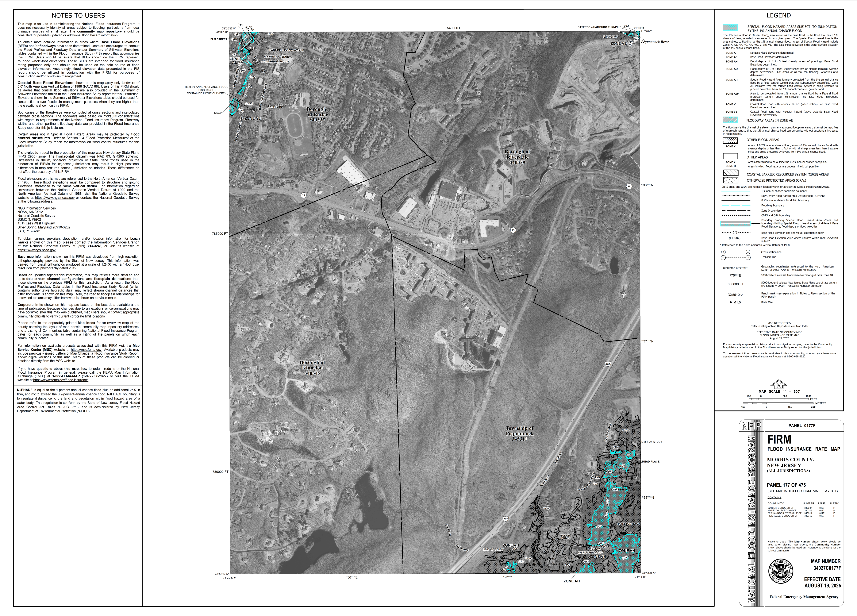Click the Other Flood Areas dotted legend box

pos(730,141)
